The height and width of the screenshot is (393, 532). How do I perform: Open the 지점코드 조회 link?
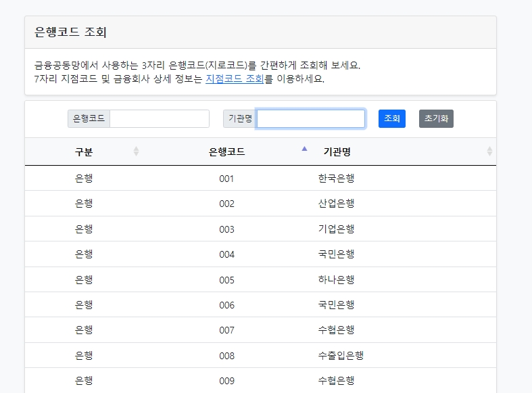click(x=235, y=78)
